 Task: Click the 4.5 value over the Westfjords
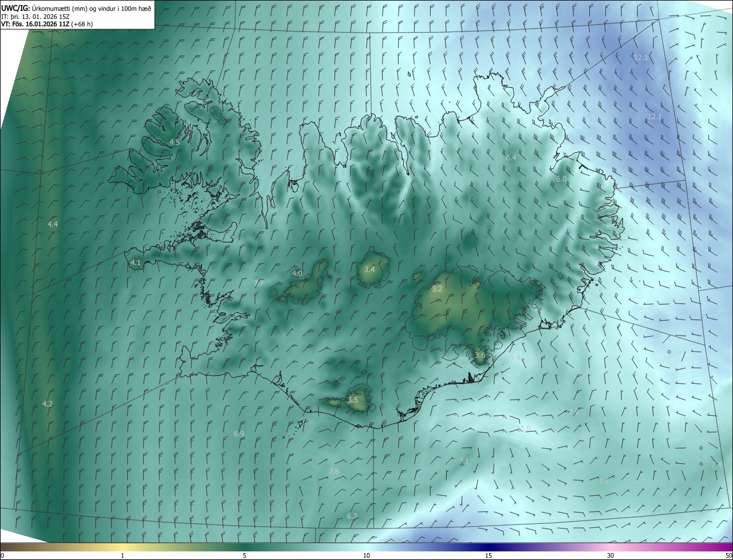[x=175, y=142]
